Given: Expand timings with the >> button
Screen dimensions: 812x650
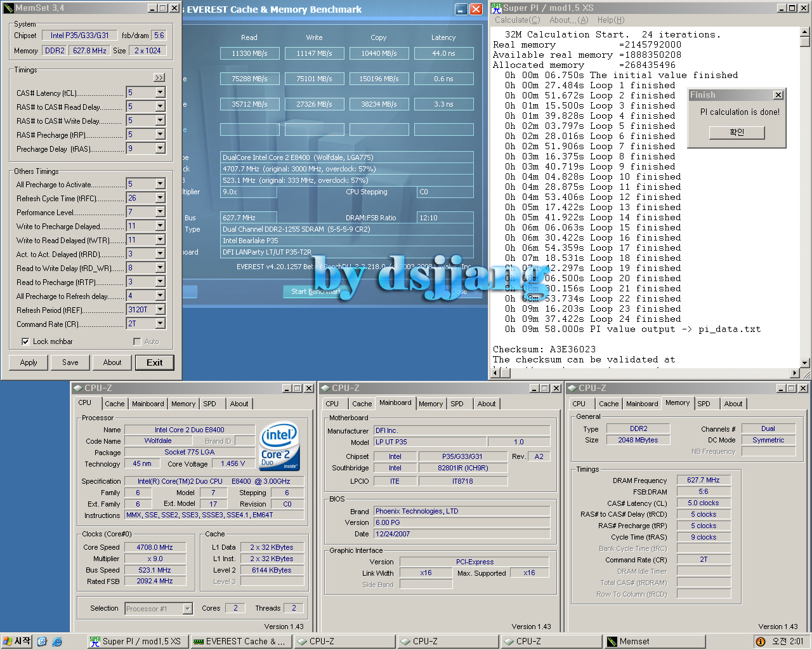Looking at the screenshot, I should pos(159,77).
